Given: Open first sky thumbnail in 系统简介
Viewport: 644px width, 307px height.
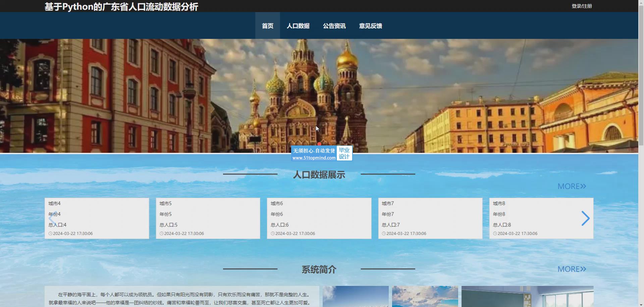Looking at the screenshot, I should tap(356, 296).
